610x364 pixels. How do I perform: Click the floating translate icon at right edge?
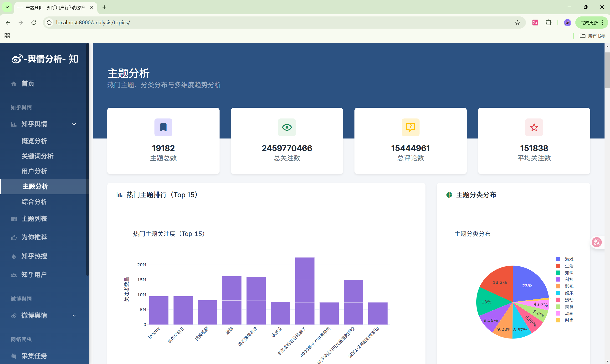pos(596,242)
